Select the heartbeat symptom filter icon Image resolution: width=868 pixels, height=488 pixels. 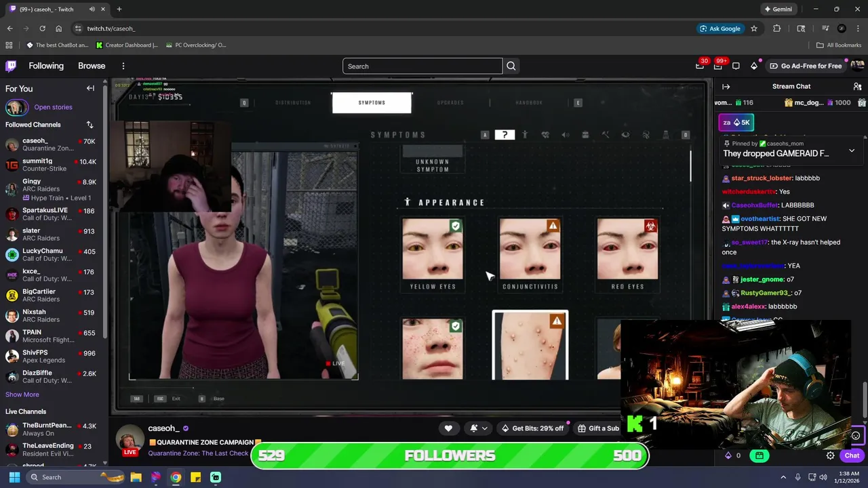click(x=545, y=135)
